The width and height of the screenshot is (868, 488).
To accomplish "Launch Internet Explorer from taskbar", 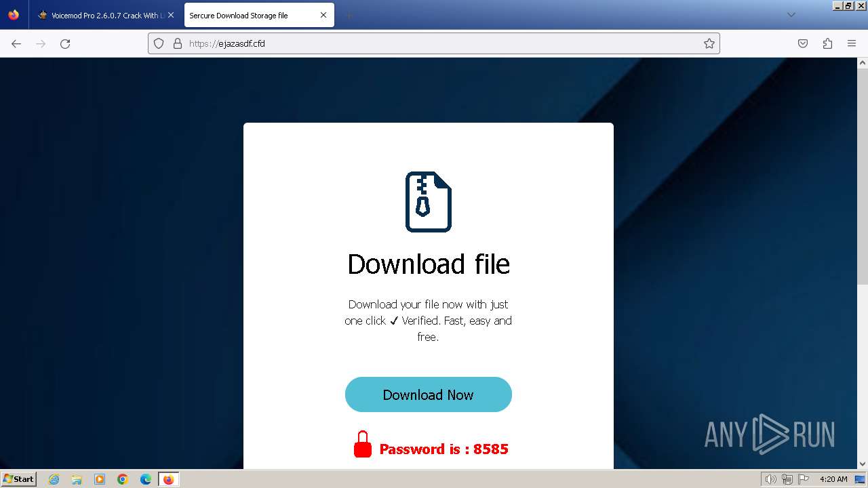I will (x=54, y=479).
